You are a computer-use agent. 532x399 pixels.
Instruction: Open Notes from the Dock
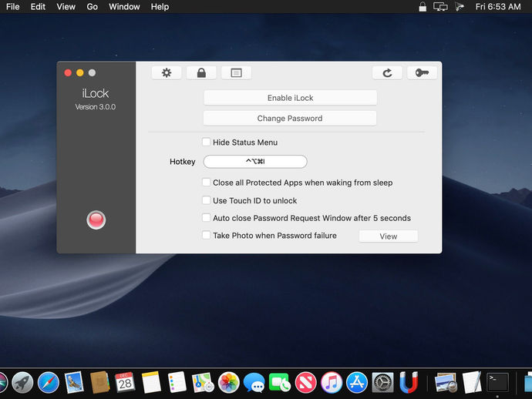[151, 383]
